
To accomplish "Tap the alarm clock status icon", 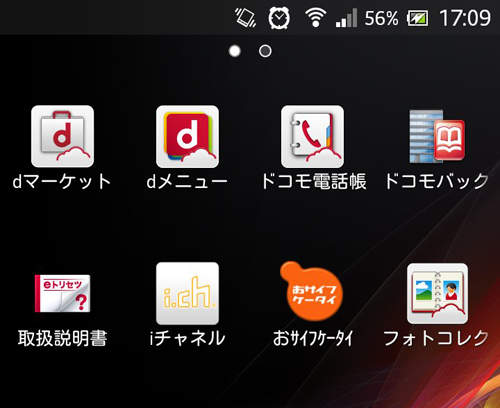I will [279, 18].
